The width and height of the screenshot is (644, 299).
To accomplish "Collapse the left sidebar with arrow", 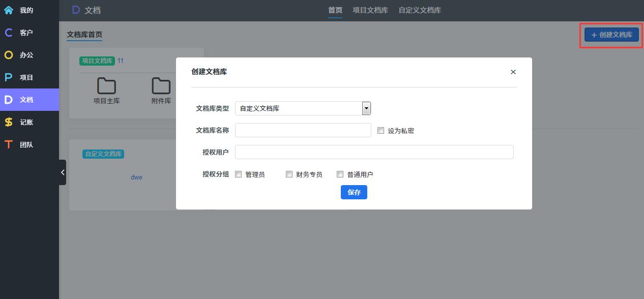I will 63,172.
